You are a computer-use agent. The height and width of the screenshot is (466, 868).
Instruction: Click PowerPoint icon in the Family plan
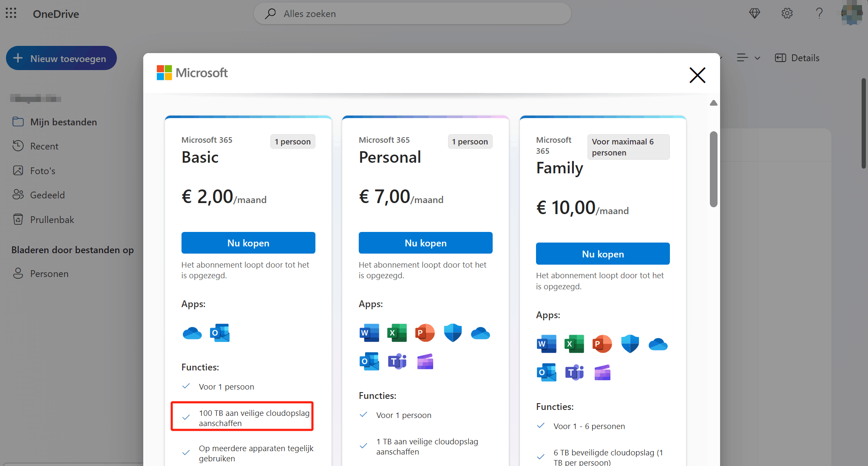click(x=602, y=344)
